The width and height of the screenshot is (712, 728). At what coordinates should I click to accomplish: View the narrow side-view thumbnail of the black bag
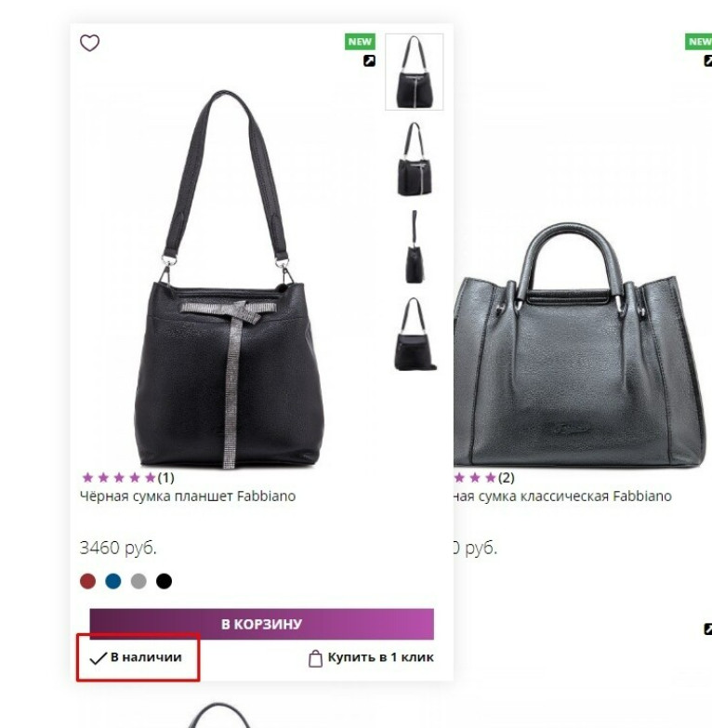click(415, 246)
